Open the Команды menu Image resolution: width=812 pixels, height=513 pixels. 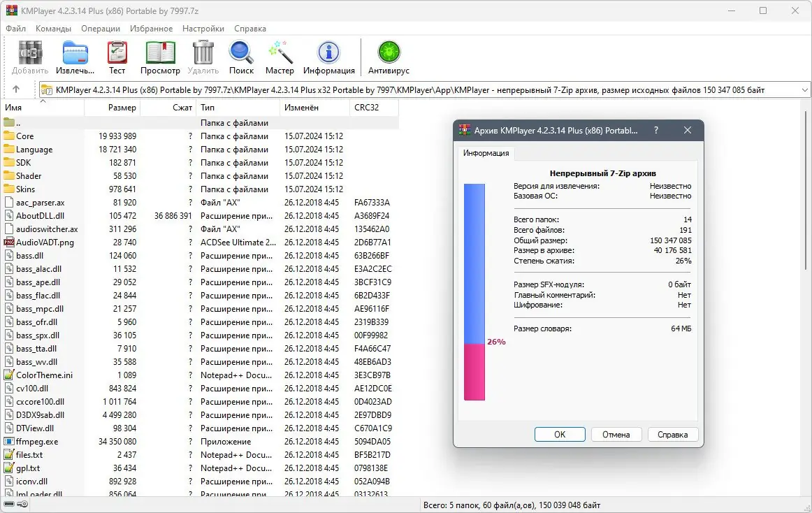(x=53, y=29)
